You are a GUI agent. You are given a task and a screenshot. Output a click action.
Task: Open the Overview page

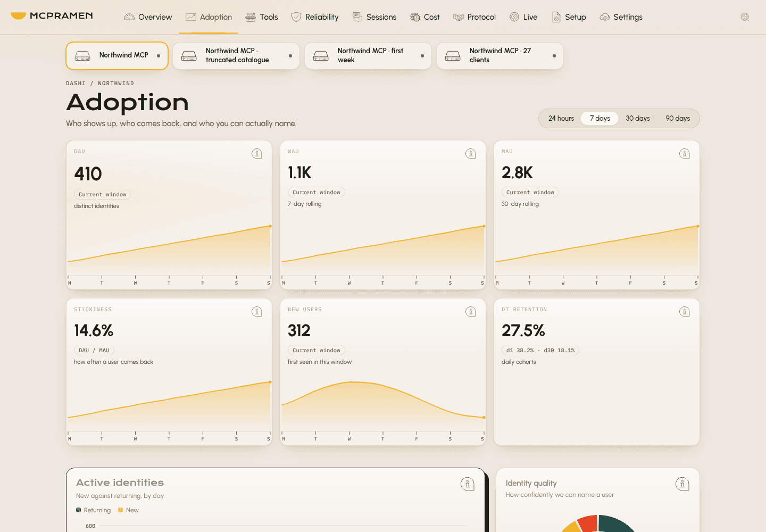tap(148, 17)
